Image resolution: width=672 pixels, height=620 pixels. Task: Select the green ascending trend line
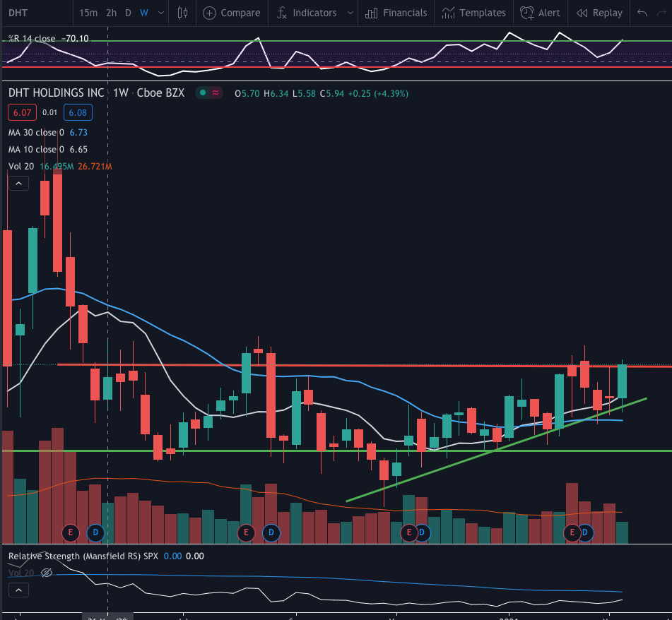coord(496,450)
